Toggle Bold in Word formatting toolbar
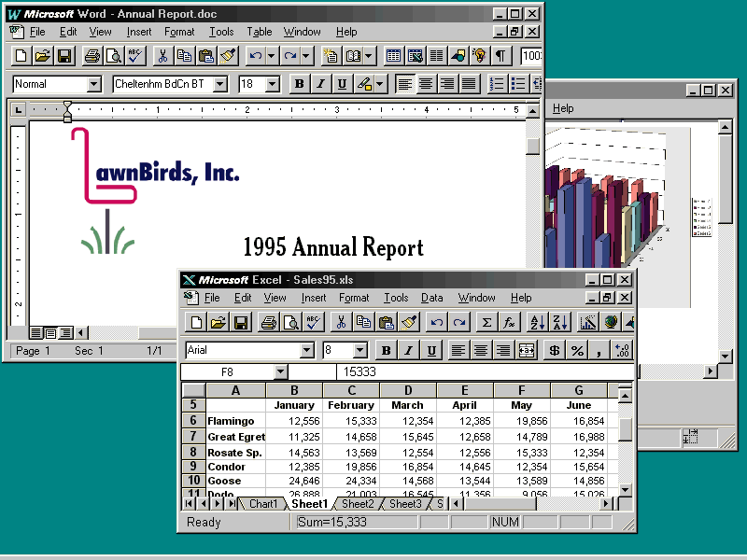747x560 pixels. pos(299,84)
